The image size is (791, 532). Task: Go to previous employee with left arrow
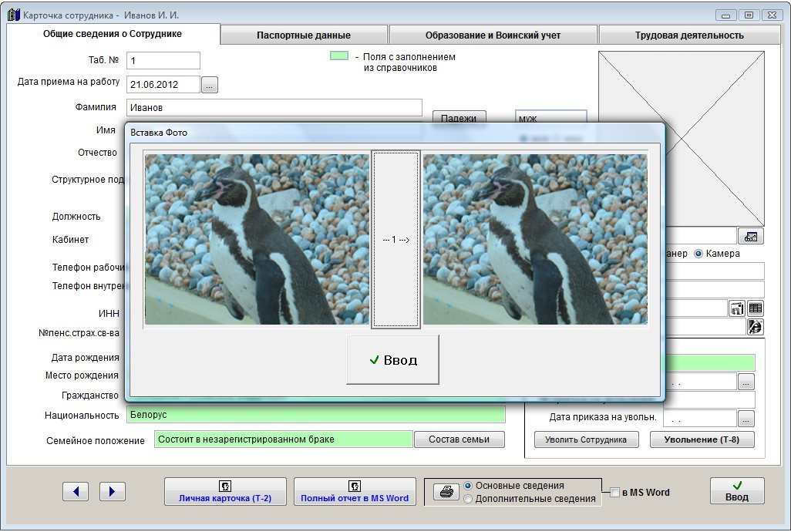76,491
